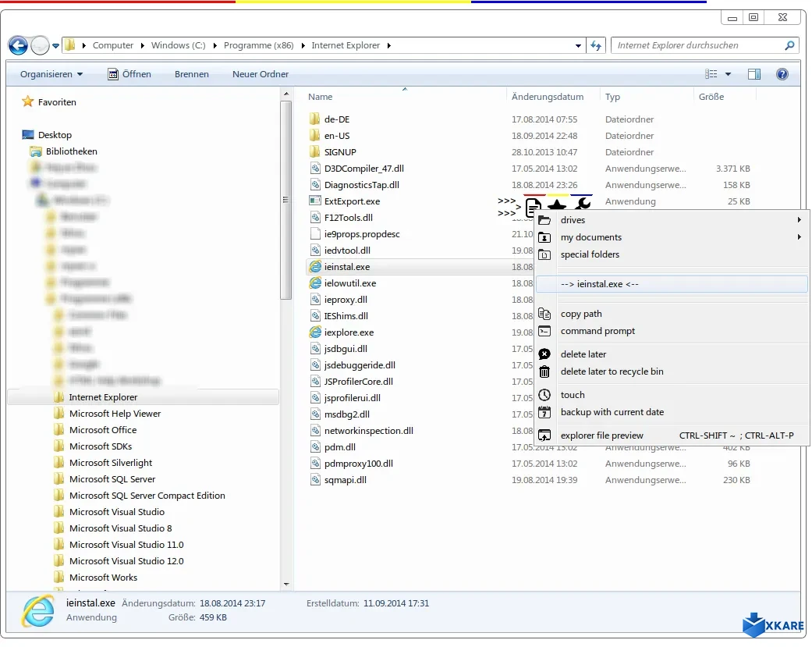Open Microsoft Office folder in tree

pyautogui.click(x=102, y=430)
